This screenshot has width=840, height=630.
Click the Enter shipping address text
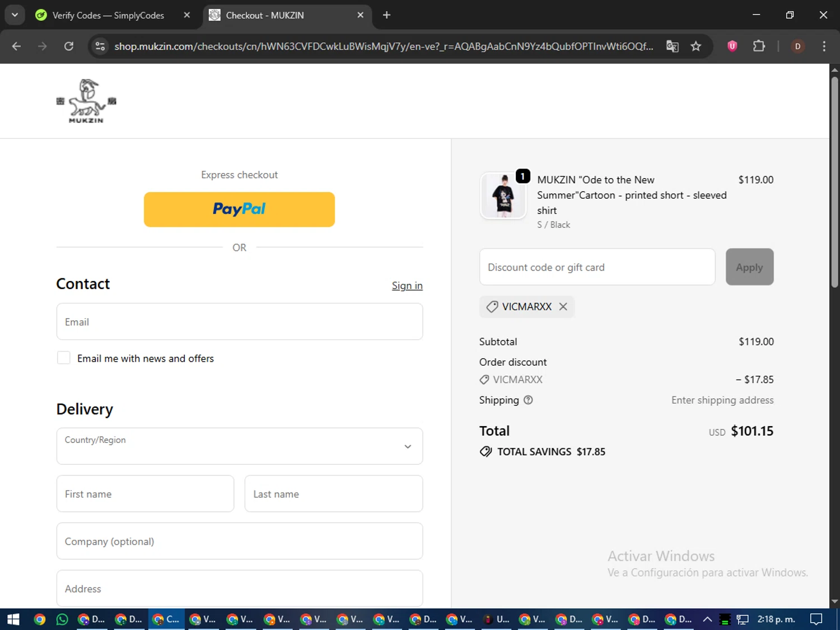pyautogui.click(x=722, y=400)
